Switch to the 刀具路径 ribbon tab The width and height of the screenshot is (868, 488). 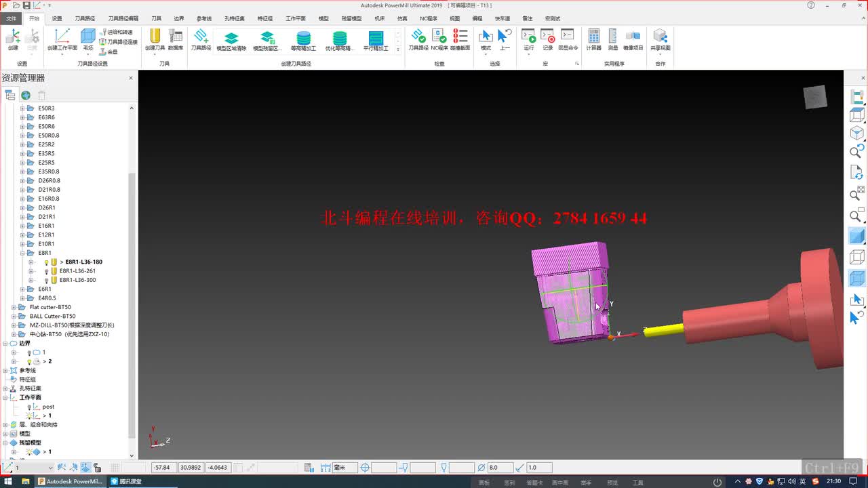click(85, 18)
